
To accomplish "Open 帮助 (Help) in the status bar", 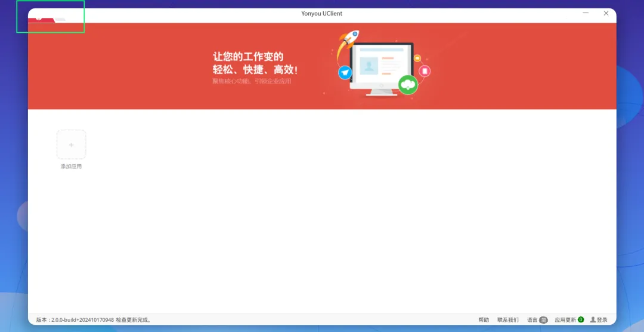I will (484, 319).
